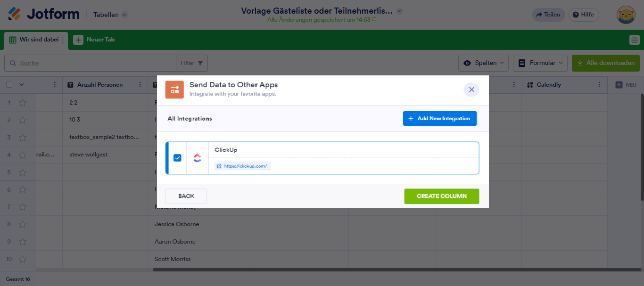Select the '10 3' cell

[x=105, y=120]
